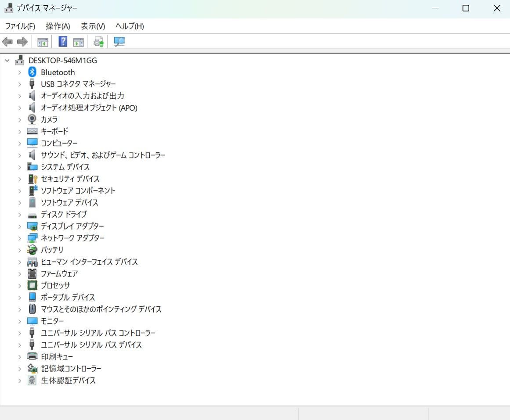Select the バッテリ row label
The image size is (510, 420).
coord(52,250)
